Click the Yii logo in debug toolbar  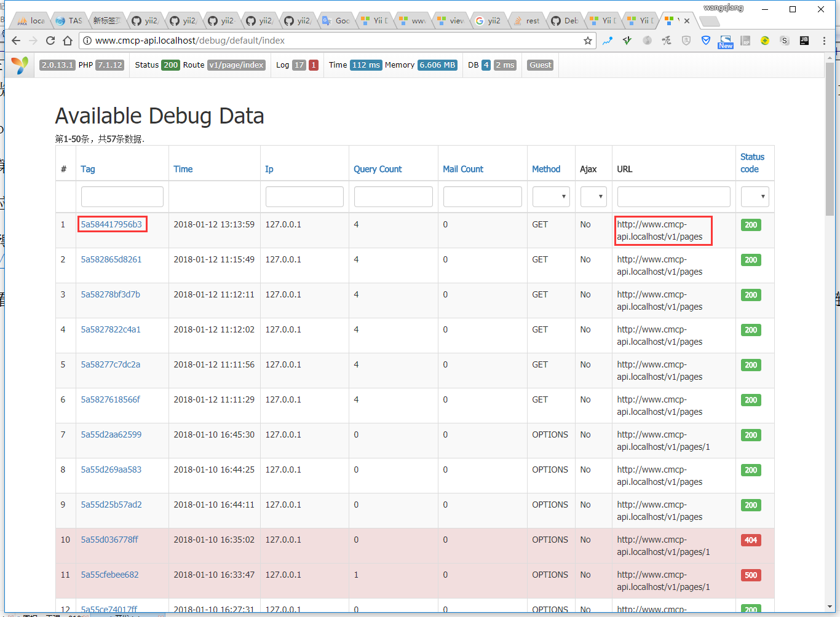coord(20,65)
